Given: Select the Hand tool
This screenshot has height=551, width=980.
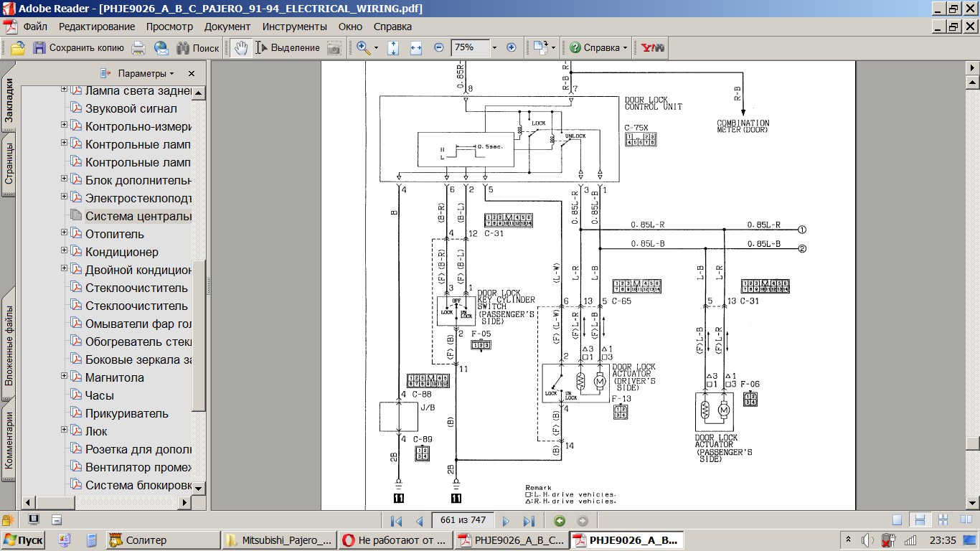Looking at the screenshot, I should [241, 48].
